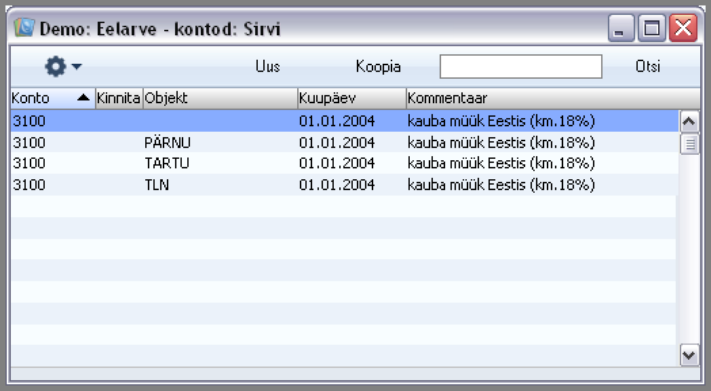
Task: Click date 01.01.2004 in the TLN row
Action: [x=337, y=185]
